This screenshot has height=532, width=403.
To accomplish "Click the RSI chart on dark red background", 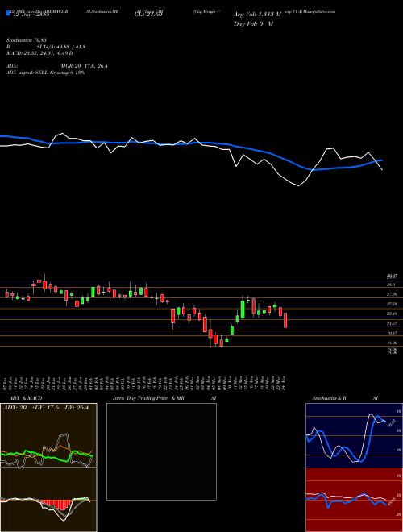I will (x=354, y=500).
